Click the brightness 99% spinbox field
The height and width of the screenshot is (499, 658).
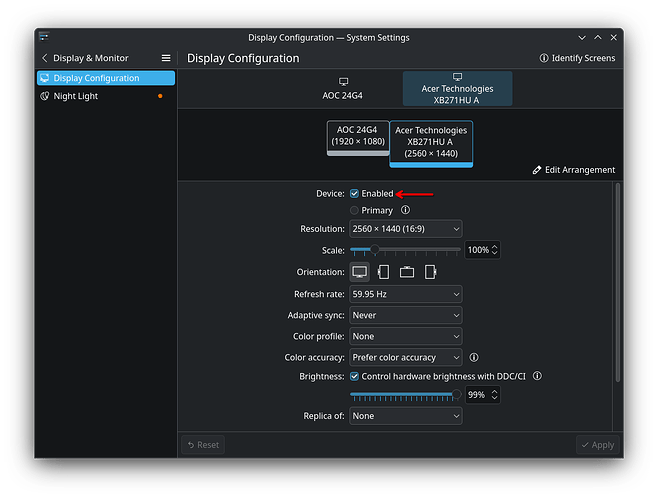pyautogui.click(x=482, y=394)
